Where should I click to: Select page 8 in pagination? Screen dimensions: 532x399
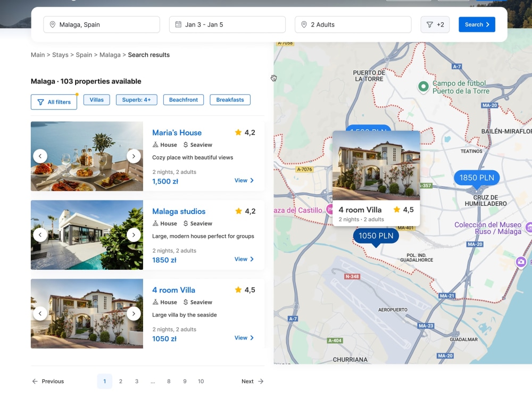tap(169, 381)
